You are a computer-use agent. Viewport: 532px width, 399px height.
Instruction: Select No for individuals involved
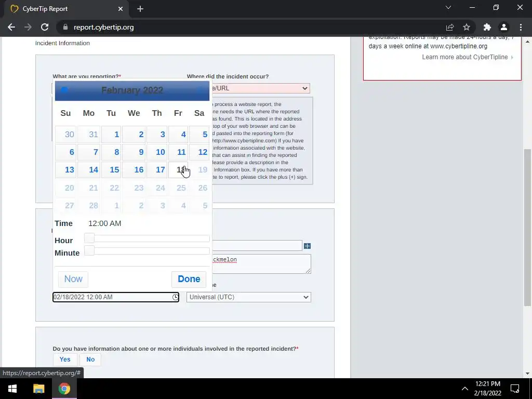[x=90, y=360]
